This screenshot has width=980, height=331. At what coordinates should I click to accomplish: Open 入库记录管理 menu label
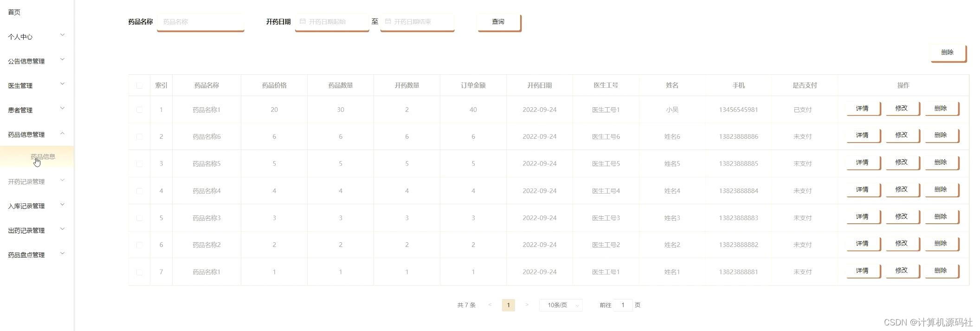coord(26,206)
